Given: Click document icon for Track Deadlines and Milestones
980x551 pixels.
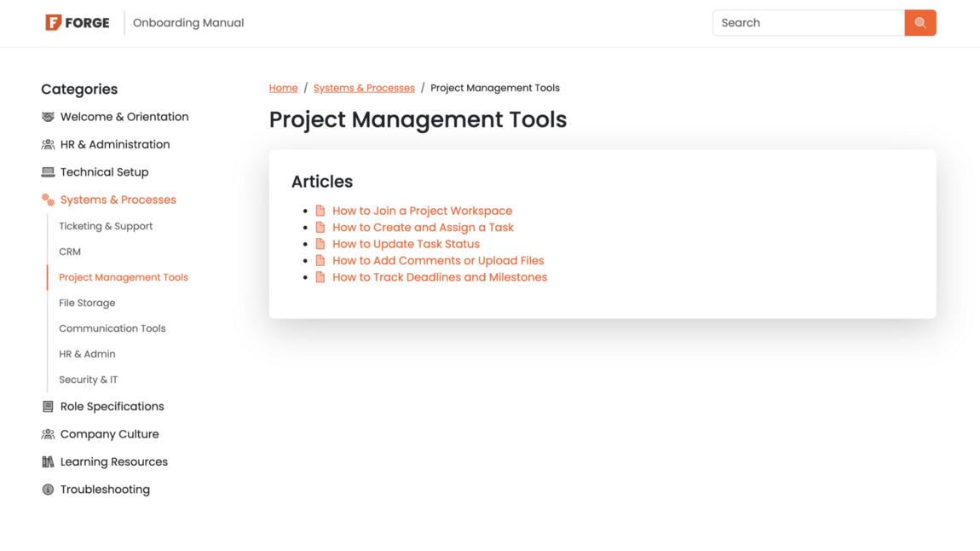Looking at the screenshot, I should [320, 277].
